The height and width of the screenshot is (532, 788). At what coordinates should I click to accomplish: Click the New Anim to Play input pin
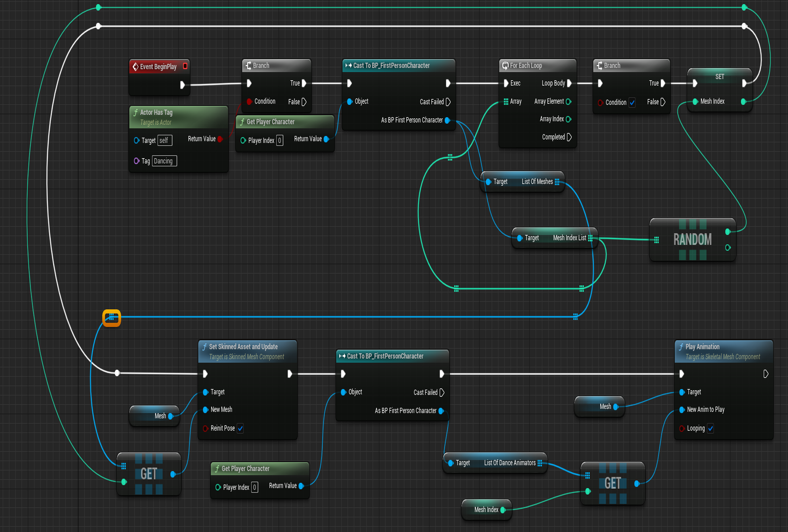[x=682, y=410]
